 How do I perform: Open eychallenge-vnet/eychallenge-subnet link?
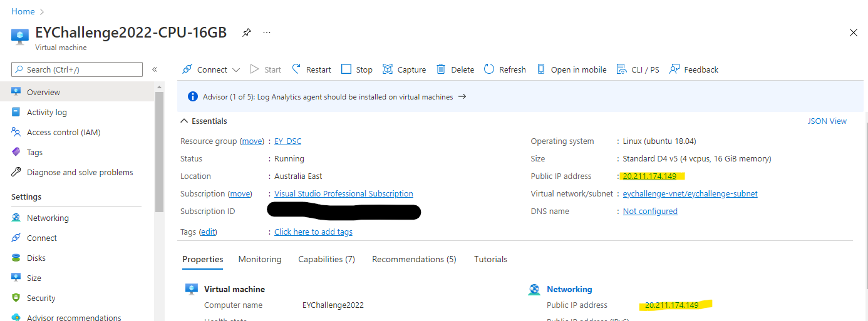click(690, 193)
